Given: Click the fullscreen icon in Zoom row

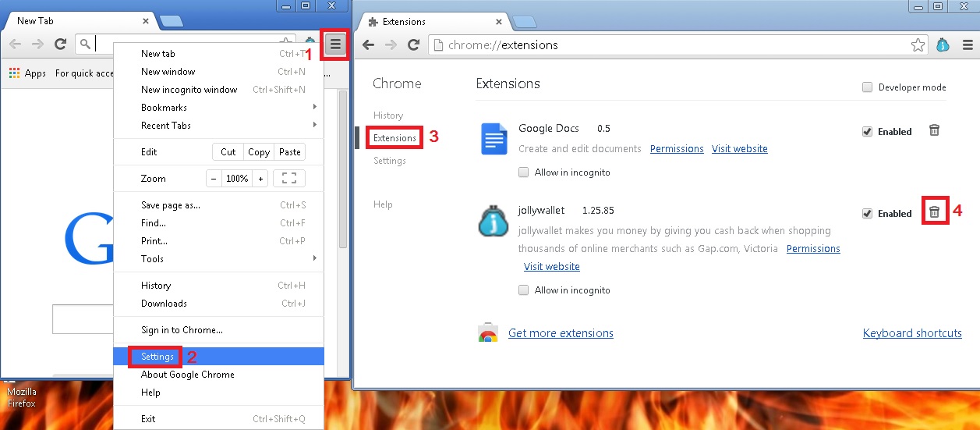Looking at the screenshot, I should click(x=288, y=179).
